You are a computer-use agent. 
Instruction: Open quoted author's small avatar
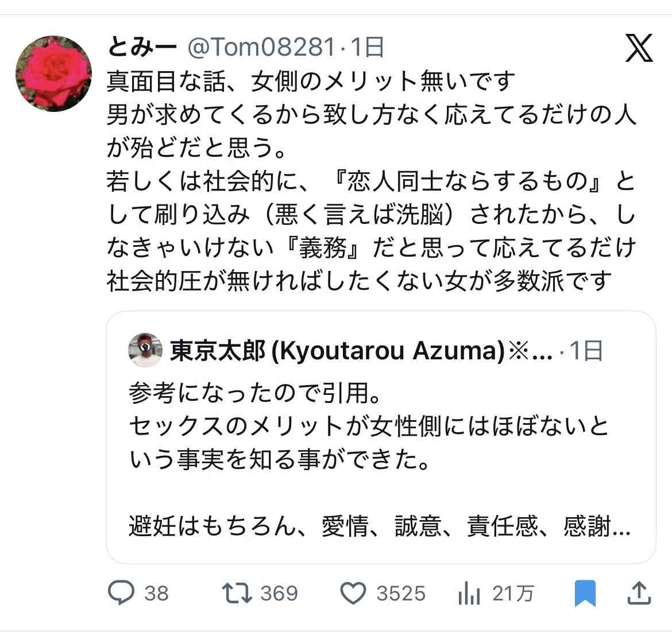pos(145,351)
